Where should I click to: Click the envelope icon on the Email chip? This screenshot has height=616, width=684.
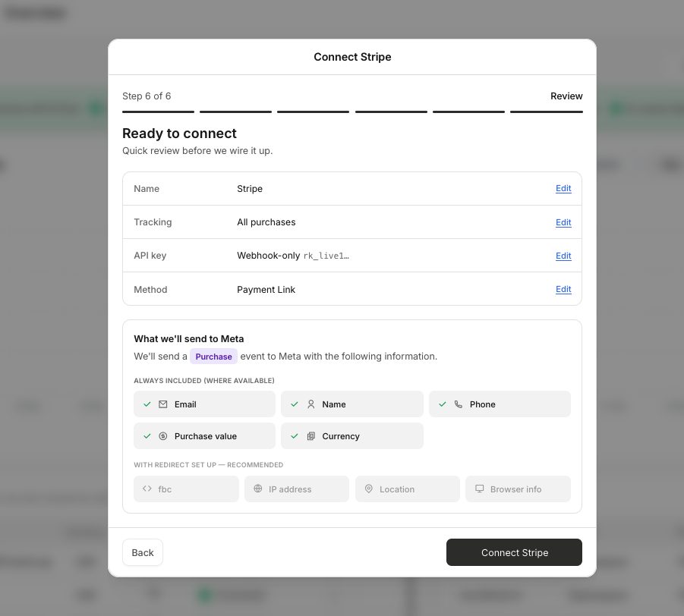pyautogui.click(x=162, y=404)
